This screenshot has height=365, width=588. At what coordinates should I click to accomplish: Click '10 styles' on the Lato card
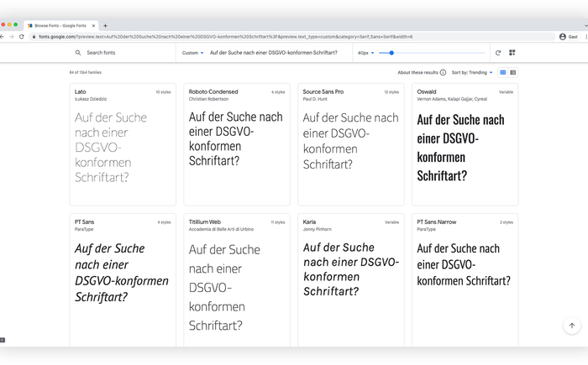click(x=163, y=92)
